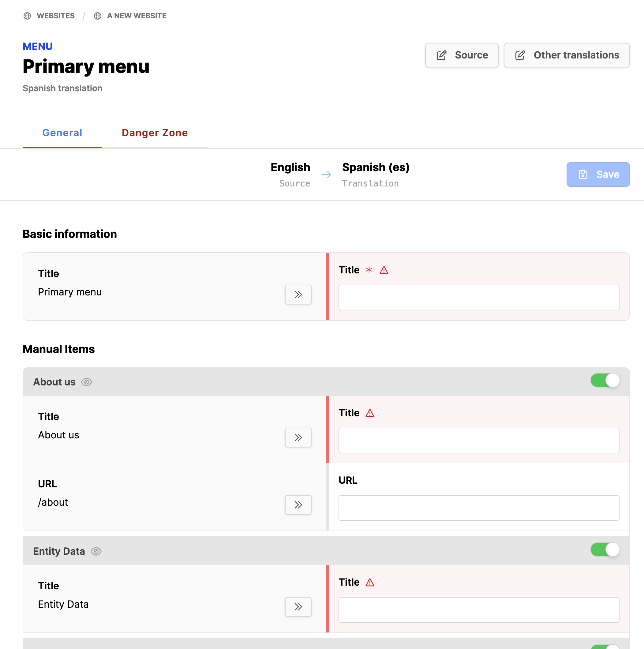Focus the About us URL translation field
This screenshot has width=644, height=649.
click(x=479, y=508)
